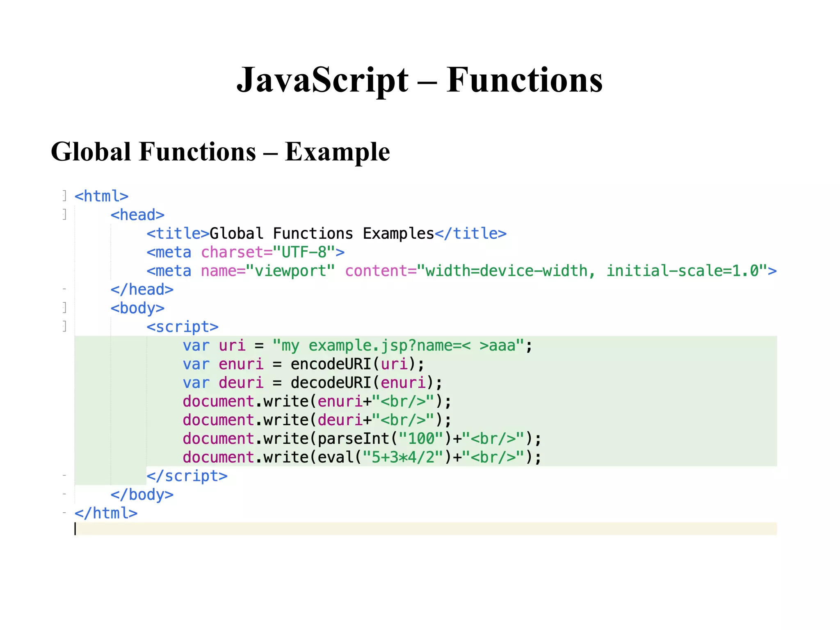840x630 pixels.
Task: Click the charset="UTF-8" attribute
Action: coord(268,252)
